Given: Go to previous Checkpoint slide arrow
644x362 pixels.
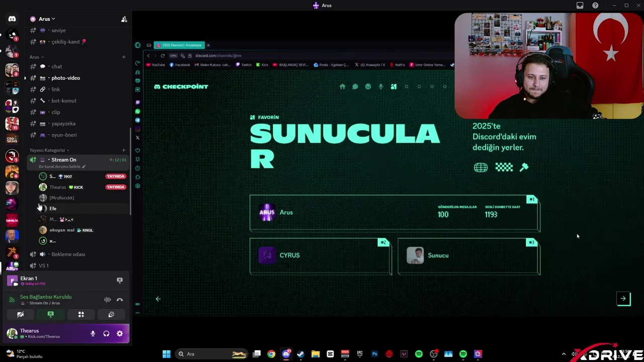Looking at the screenshot, I should [158, 299].
